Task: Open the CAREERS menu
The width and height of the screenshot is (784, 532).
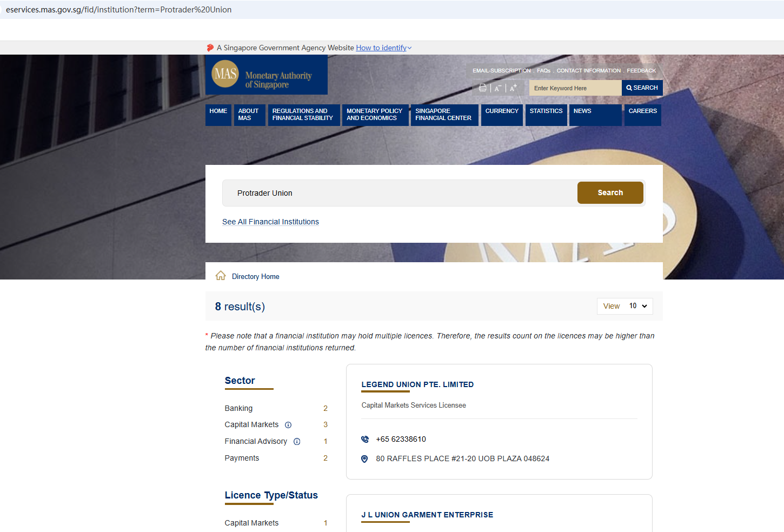Action: (643, 115)
